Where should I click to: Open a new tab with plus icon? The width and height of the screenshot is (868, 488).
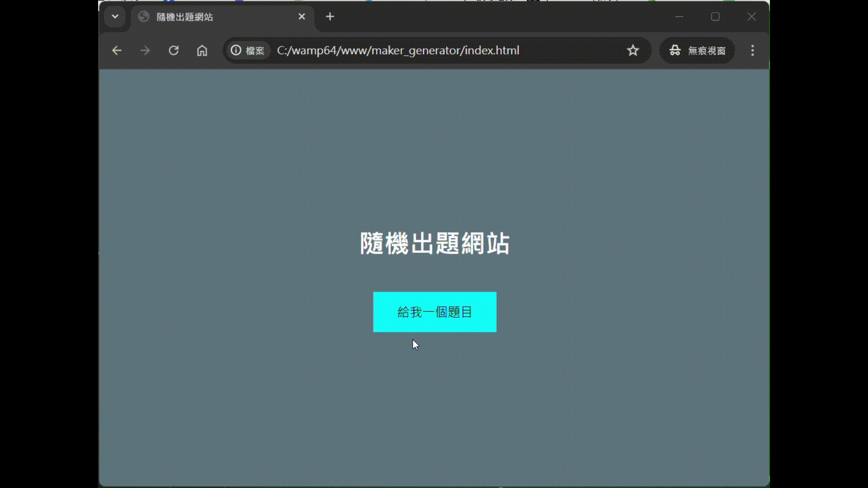(330, 17)
